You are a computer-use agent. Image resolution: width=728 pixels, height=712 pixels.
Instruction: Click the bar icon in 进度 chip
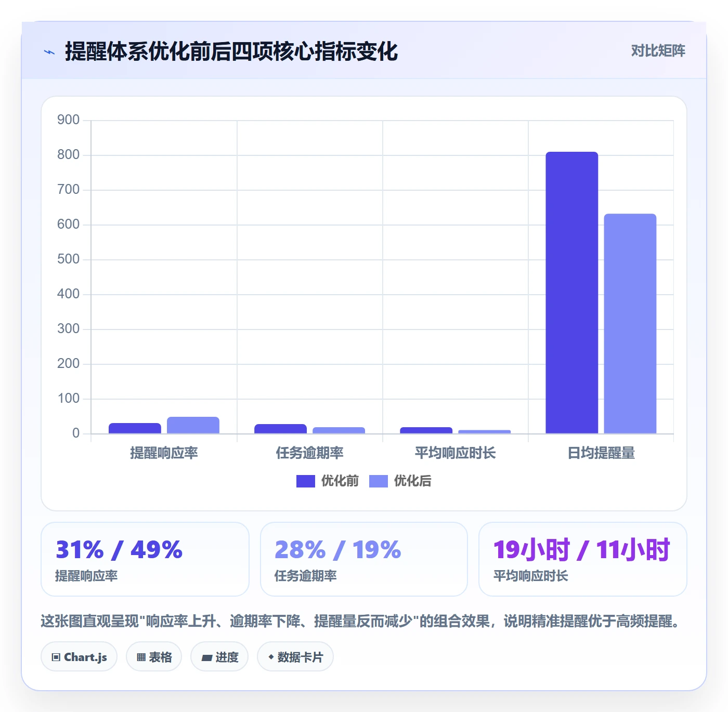(207, 658)
